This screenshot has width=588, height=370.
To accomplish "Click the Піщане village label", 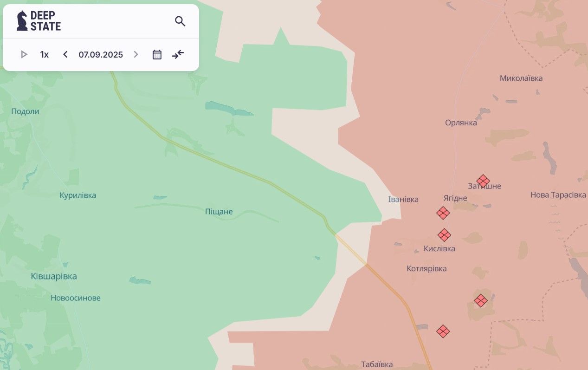I will (219, 212).
